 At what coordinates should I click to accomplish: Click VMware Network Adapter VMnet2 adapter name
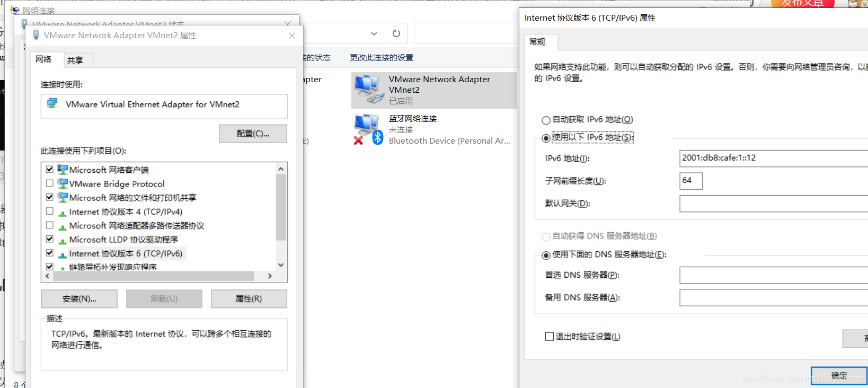[439, 84]
